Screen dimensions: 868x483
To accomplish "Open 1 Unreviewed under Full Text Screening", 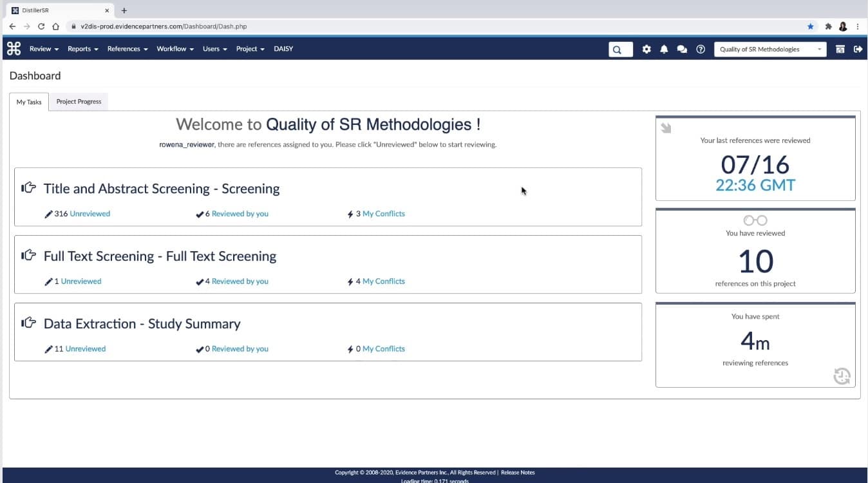I will [x=80, y=281].
